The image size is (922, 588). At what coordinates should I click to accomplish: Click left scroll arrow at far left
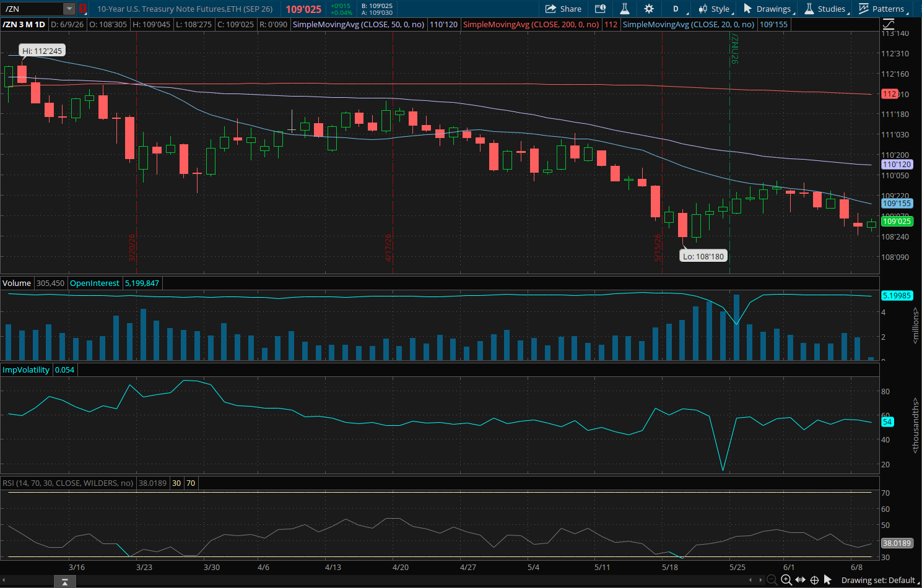point(4,580)
